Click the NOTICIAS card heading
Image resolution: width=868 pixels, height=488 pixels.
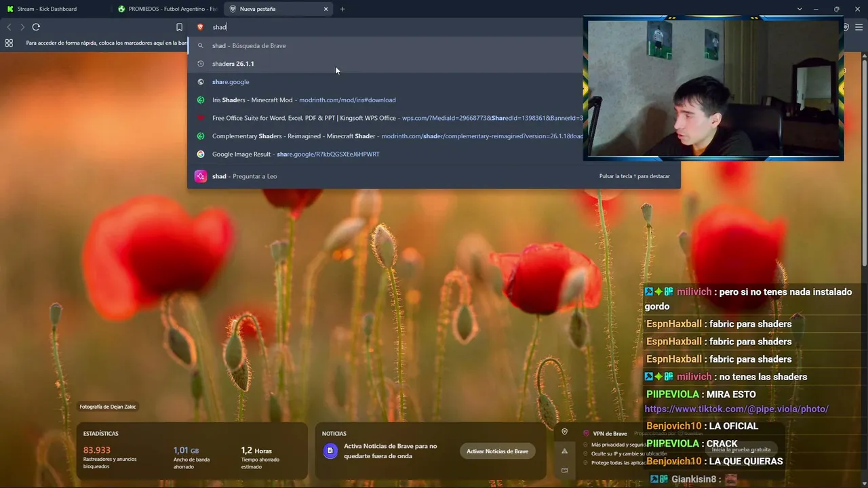[334, 434]
